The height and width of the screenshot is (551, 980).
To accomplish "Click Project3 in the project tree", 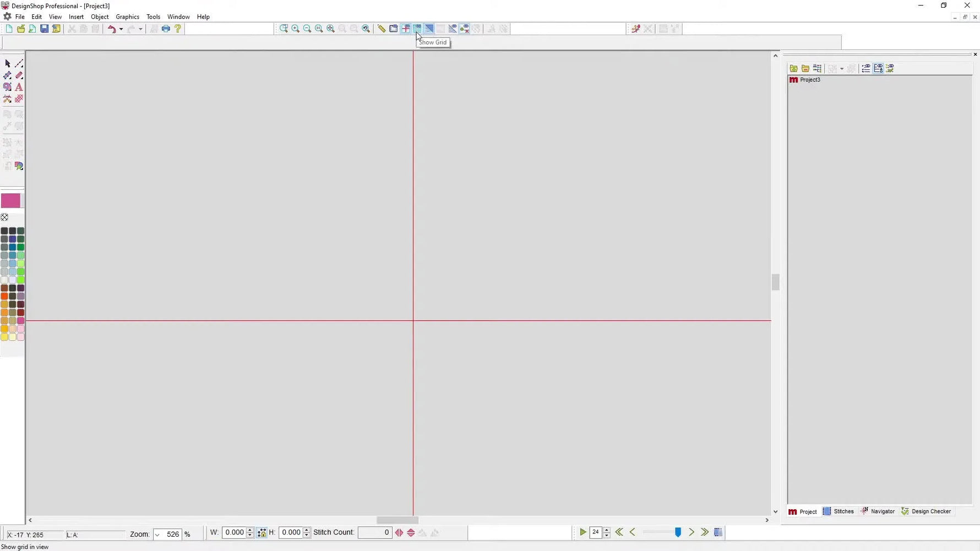I will (809, 80).
